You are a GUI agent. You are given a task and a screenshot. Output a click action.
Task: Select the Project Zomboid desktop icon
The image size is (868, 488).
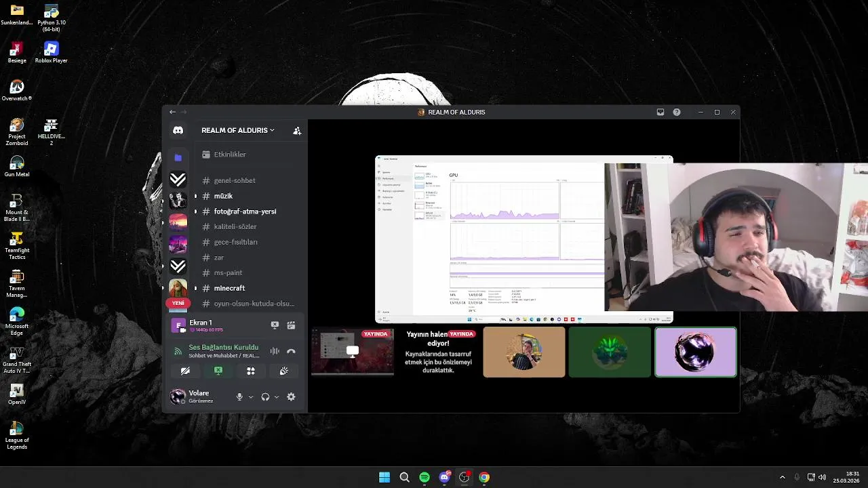tap(17, 132)
